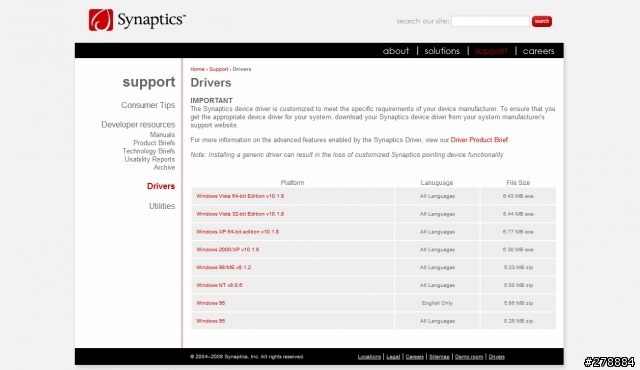Download Windows 95 English Only driver
The height and width of the screenshot is (370, 640).
(211, 303)
